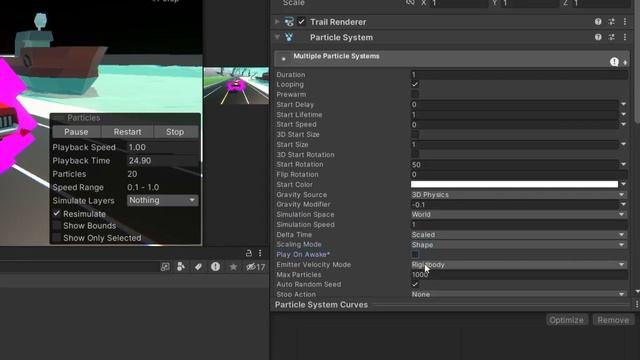Open Particle System more options menu
Screen dimensions: 640x360
pos(625,37)
